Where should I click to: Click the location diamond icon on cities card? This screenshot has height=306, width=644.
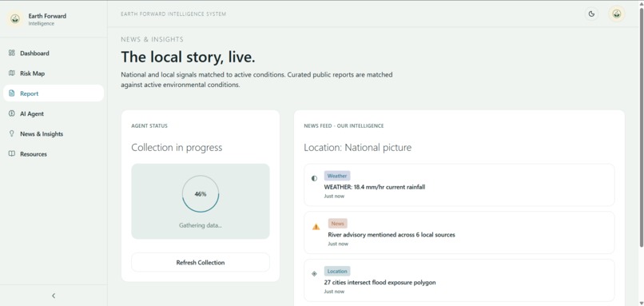pos(314,273)
